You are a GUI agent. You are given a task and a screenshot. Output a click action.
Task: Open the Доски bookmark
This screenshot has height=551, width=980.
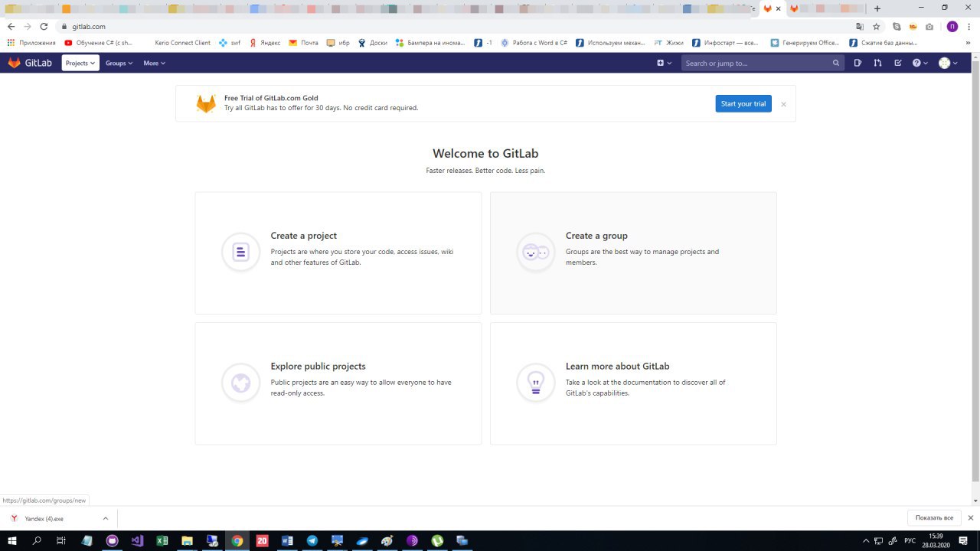click(373, 43)
